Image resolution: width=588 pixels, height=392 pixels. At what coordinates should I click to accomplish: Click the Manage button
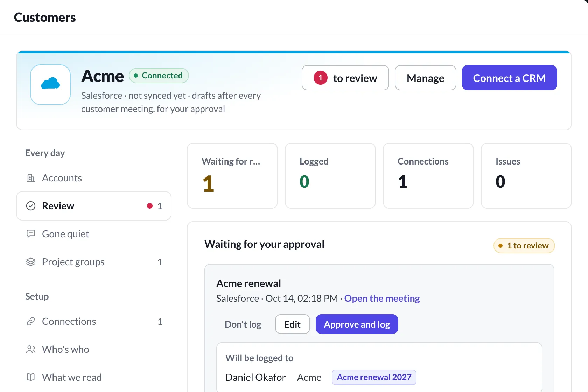click(x=426, y=78)
